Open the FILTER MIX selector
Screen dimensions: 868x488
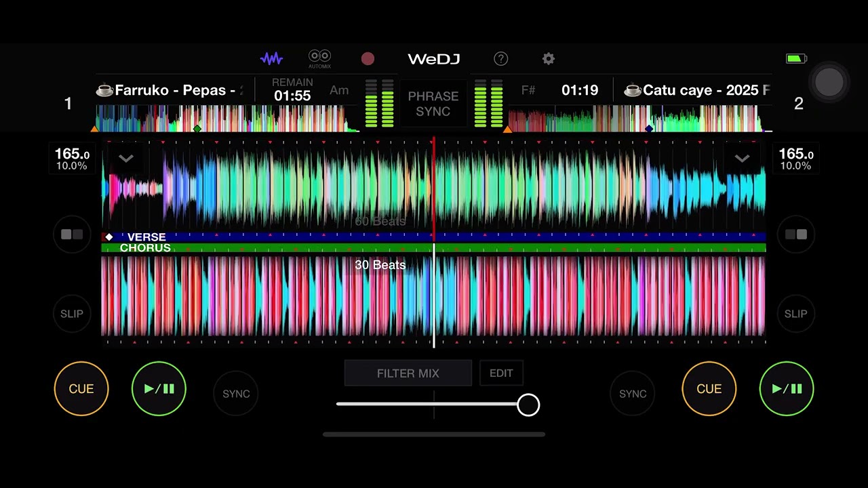pos(408,373)
